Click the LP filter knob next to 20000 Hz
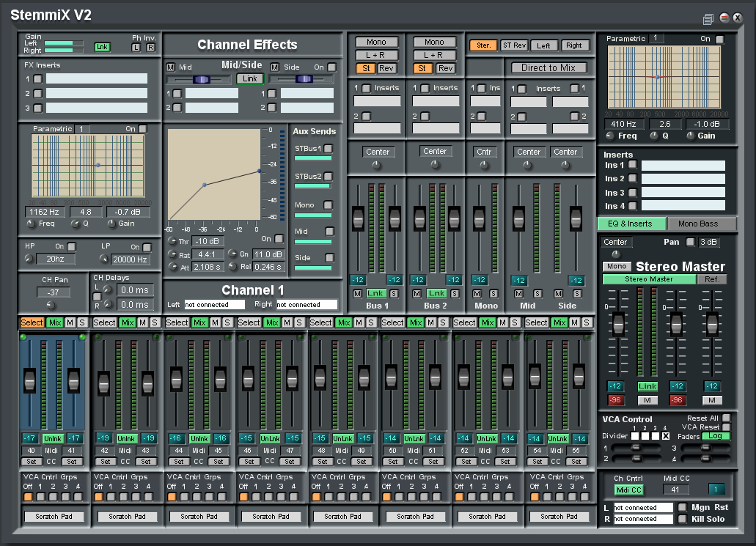Viewport: 756px width, 546px height. 103,259
